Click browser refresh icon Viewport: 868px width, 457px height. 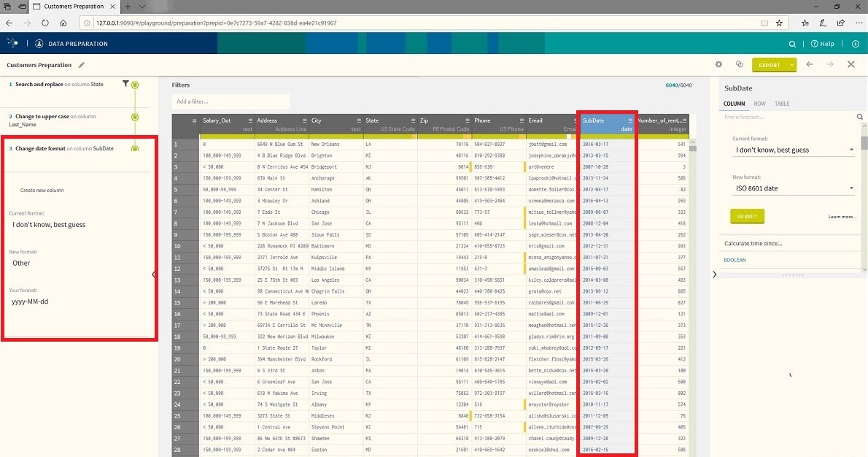click(x=44, y=23)
